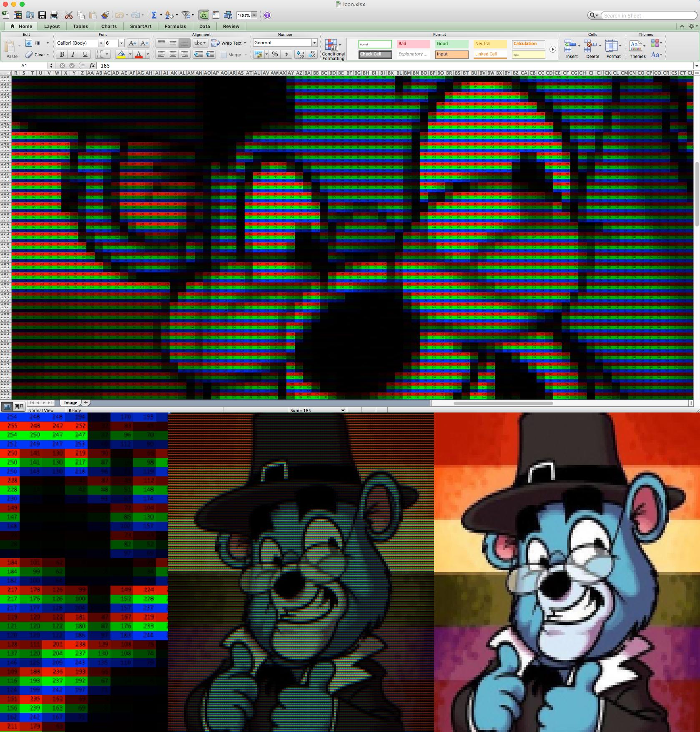This screenshot has height=732, width=700.
Task: Apply the Good cell style
Action: [x=452, y=44]
